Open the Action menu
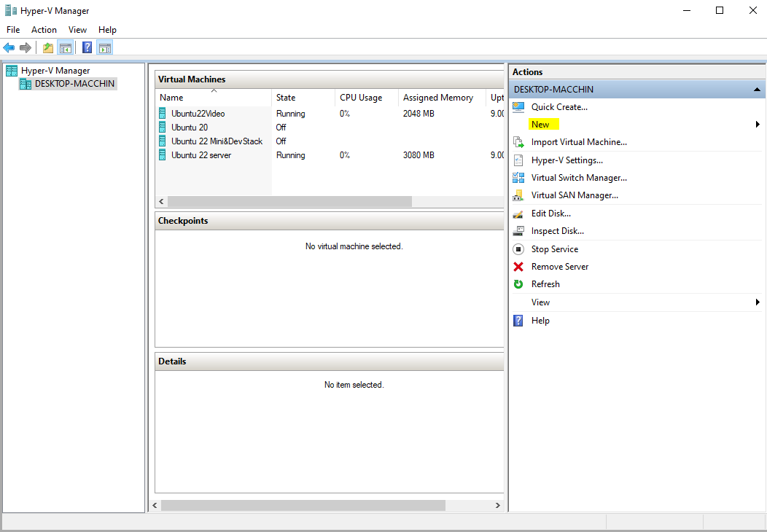The image size is (767, 532). click(x=44, y=30)
